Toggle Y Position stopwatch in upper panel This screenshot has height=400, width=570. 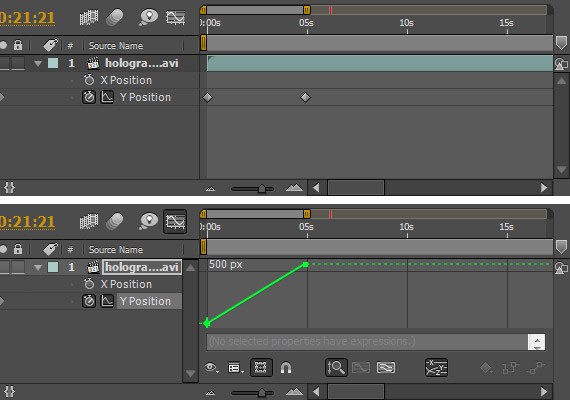(89, 97)
